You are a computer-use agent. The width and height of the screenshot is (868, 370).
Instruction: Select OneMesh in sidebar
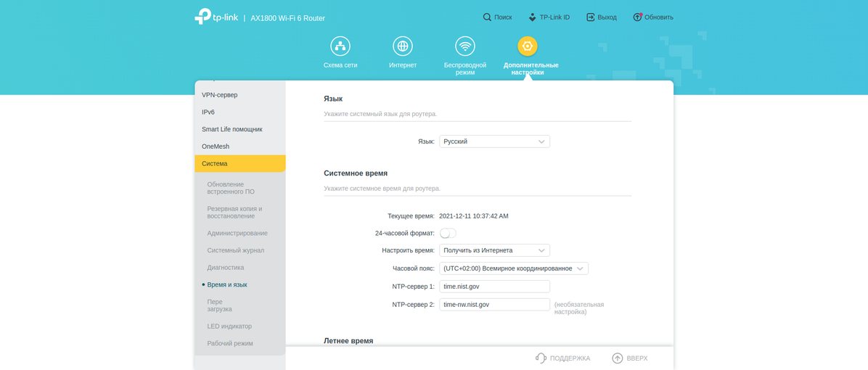point(239,147)
